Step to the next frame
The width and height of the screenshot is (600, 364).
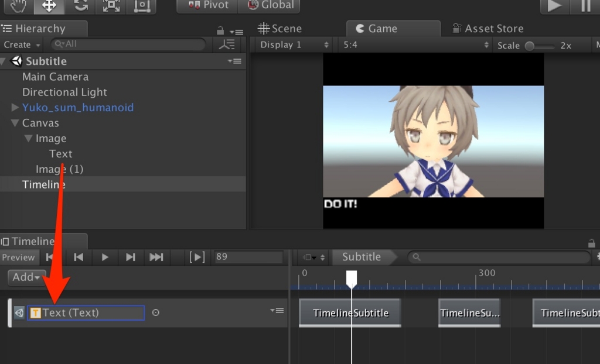point(131,257)
